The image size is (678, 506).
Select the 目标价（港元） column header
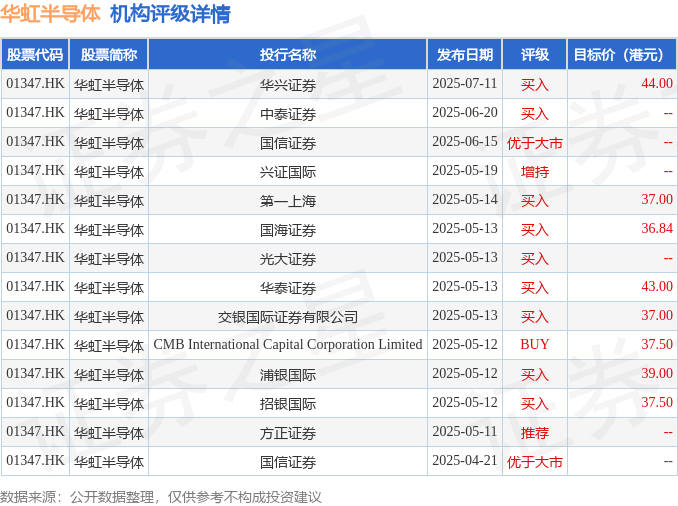tap(621, 54)
